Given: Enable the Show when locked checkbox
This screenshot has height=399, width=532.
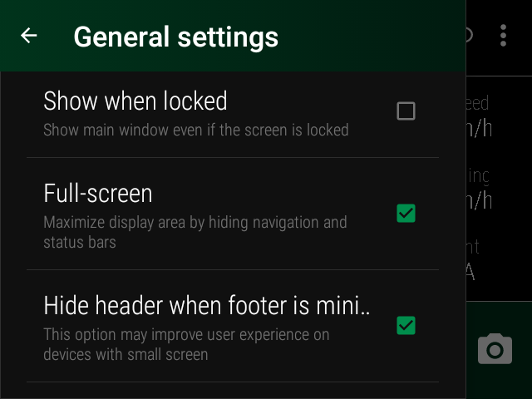Looking at the screenshot, I should (406, 111).
